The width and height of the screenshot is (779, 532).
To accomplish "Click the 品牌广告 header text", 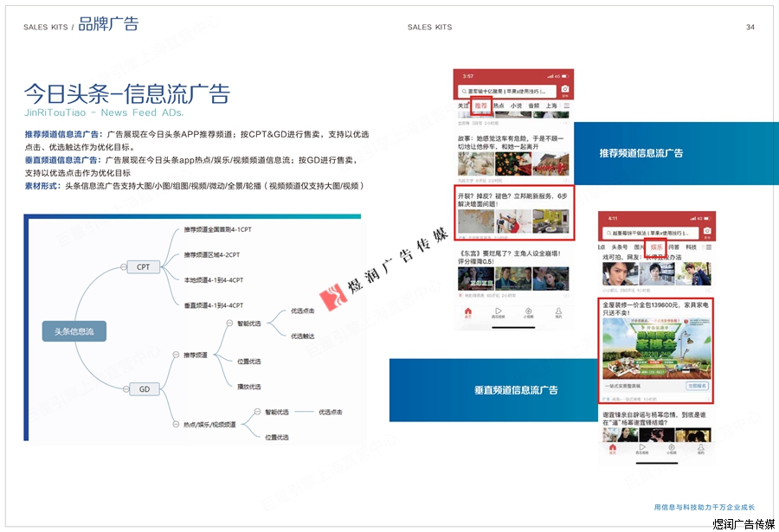I will tap(108, 24).
